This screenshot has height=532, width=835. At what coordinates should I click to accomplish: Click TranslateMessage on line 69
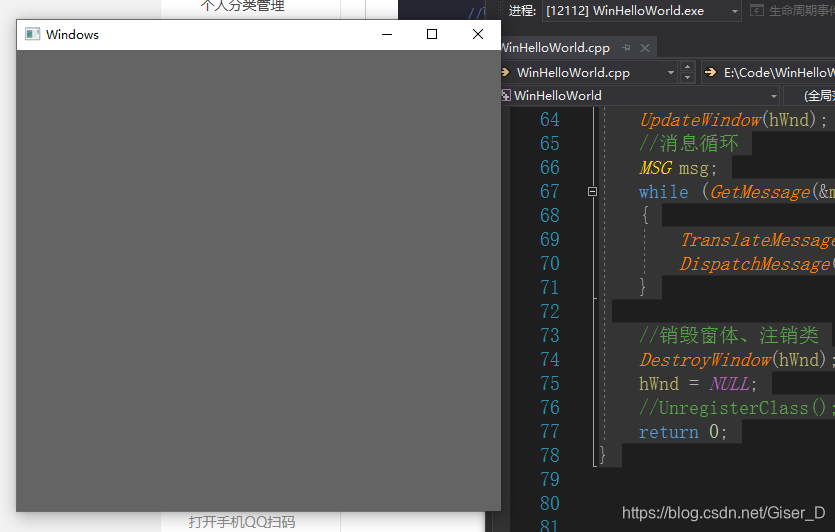[757, 240]
